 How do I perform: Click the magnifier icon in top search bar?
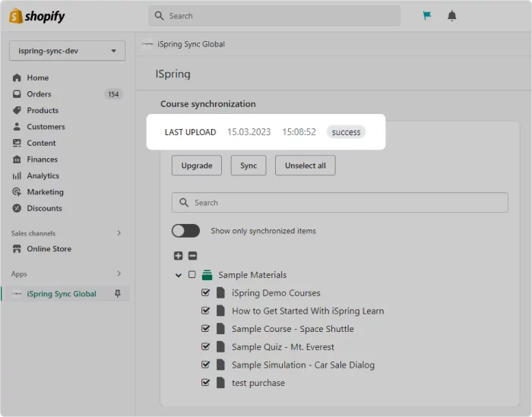[x=159, y=16]
